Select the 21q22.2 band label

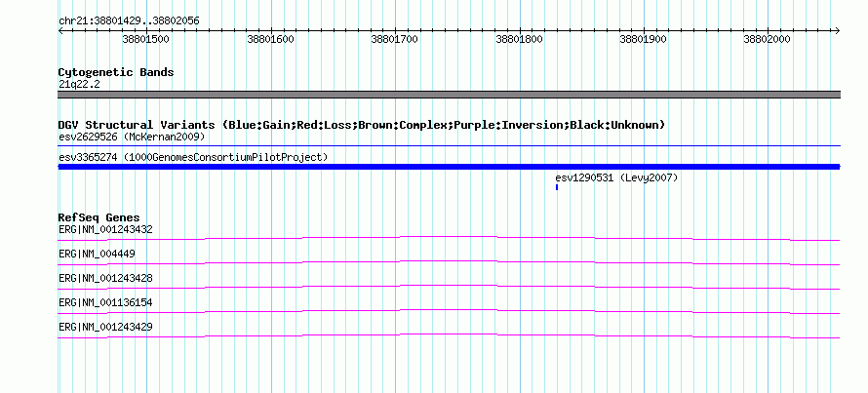pyautogui.click(x=79, y=85)
